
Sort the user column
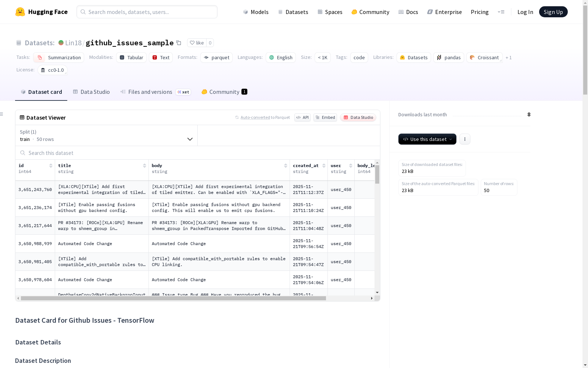tap(351, 166)
